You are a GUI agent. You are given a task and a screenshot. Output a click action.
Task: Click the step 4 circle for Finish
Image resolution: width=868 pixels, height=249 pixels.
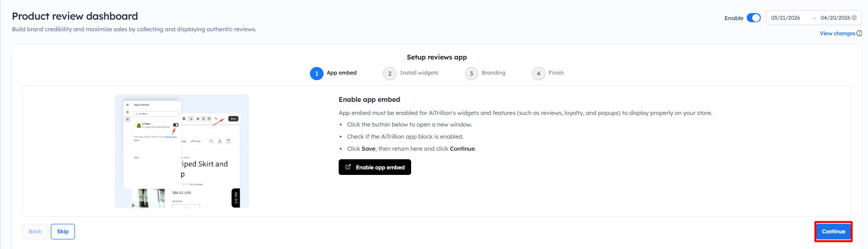click(x=538, y=74)
